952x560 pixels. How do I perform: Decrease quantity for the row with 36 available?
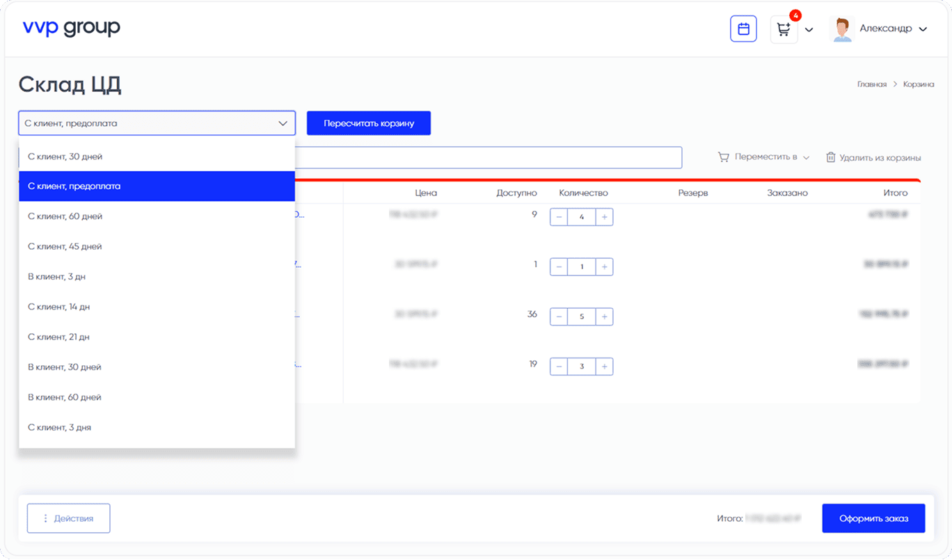coord(559,317)
